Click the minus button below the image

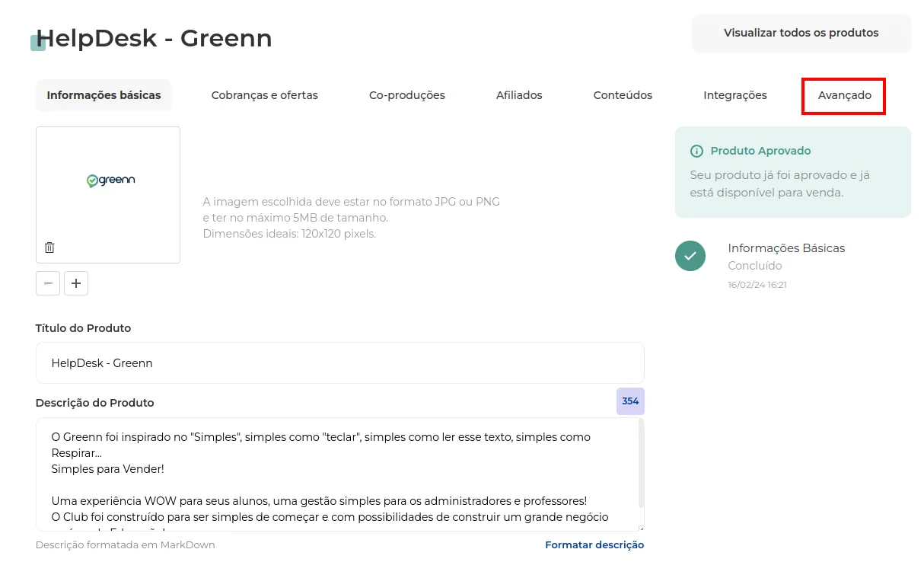coord(48,283)
